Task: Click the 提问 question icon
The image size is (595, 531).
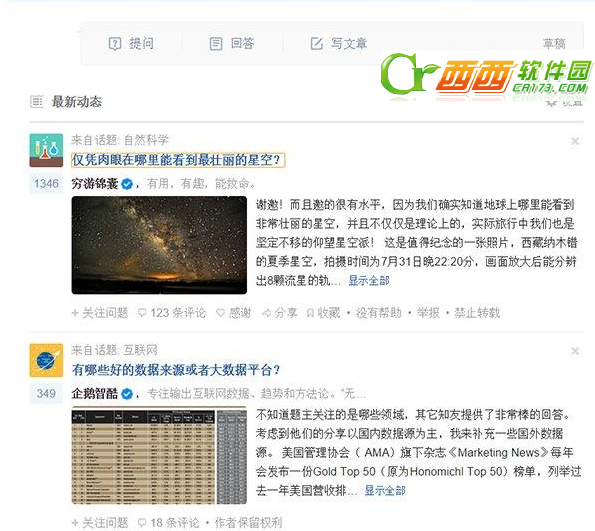Action: tap(115, 44)
